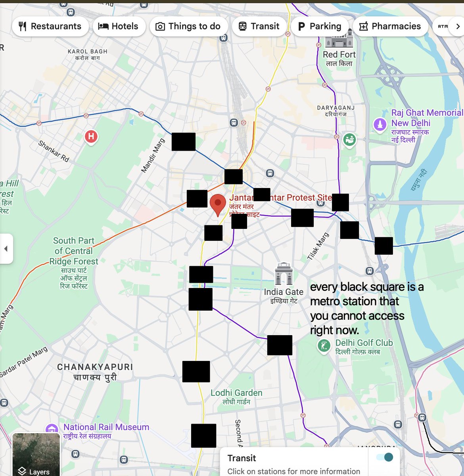The height and width of the screenshot is (476, 464).
Task: Click railway station icon next to red metro marker
Action: [234, 123]
